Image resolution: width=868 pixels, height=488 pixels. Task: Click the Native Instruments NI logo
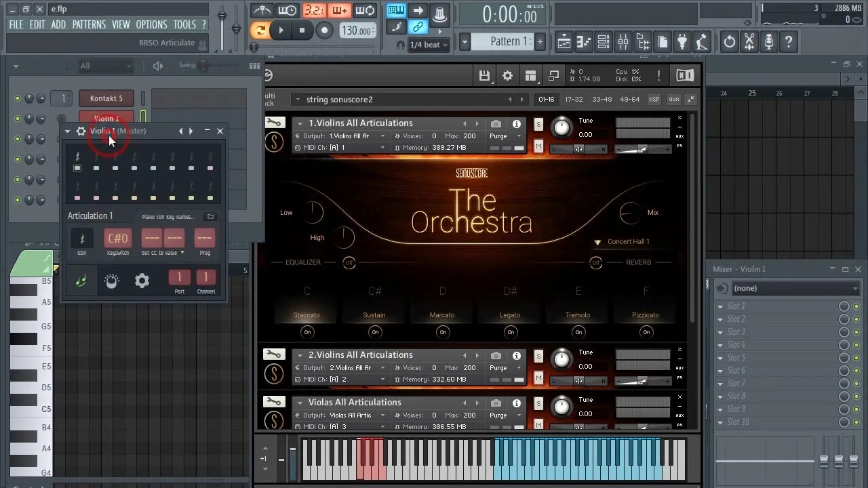click(x=685, y=76)
